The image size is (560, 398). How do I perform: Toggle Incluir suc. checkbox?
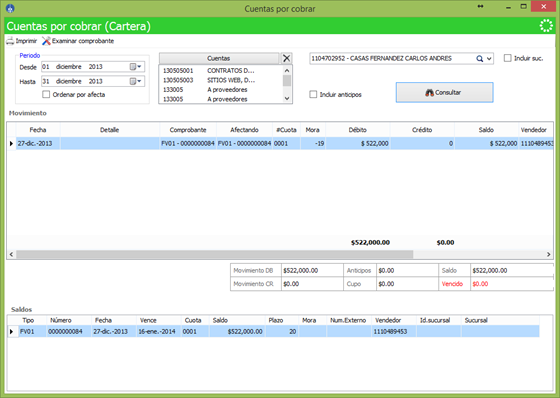pyautogui.click(x=508, y=58)
